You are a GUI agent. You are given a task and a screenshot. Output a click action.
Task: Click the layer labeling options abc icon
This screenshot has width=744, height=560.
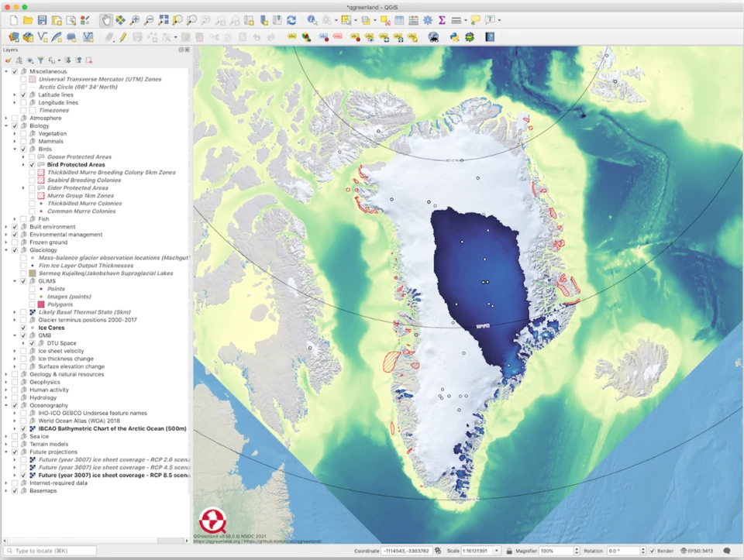[x=291, y=37]
